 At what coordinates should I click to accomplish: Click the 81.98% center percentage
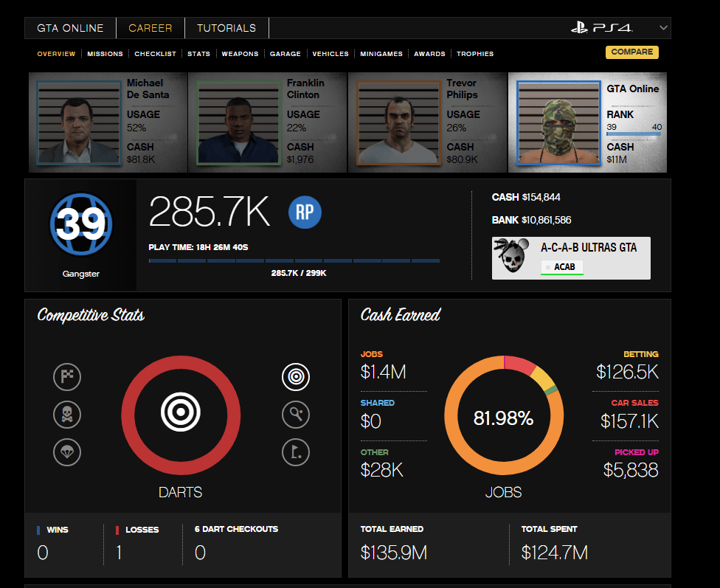[504, 418]
